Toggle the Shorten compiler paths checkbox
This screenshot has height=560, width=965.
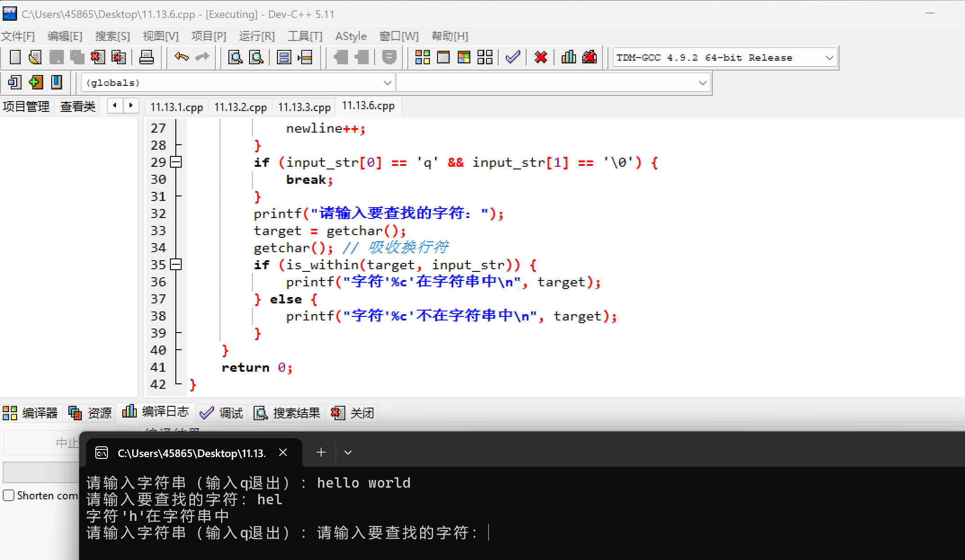[9, 495]
